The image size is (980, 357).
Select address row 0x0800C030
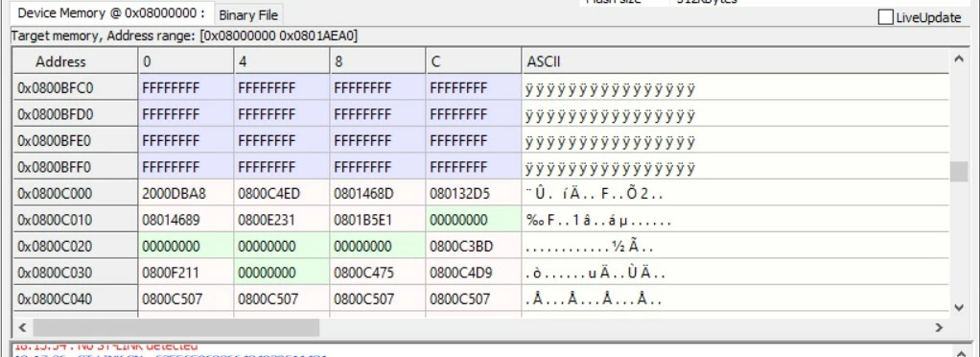[x=75, y=273]
